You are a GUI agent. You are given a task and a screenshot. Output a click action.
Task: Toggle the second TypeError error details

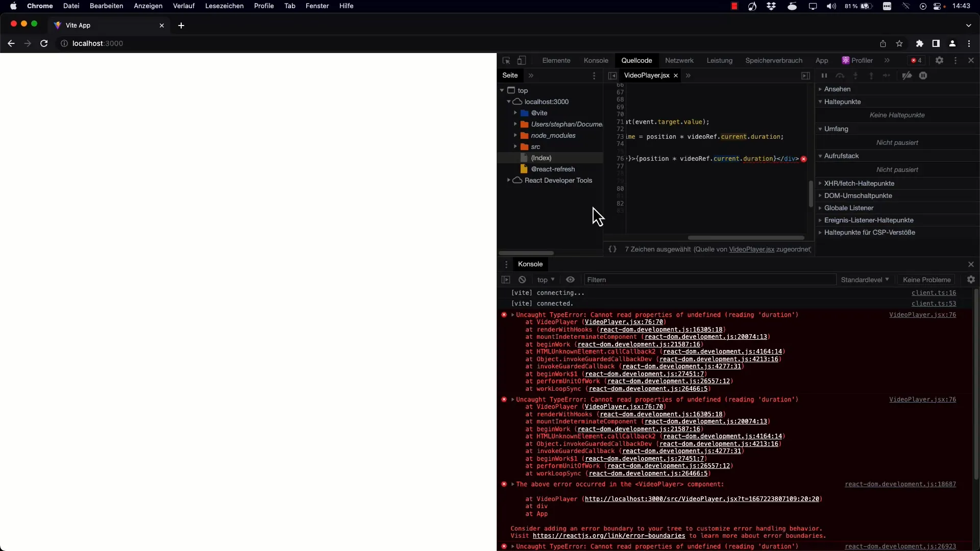click(513, 399)
